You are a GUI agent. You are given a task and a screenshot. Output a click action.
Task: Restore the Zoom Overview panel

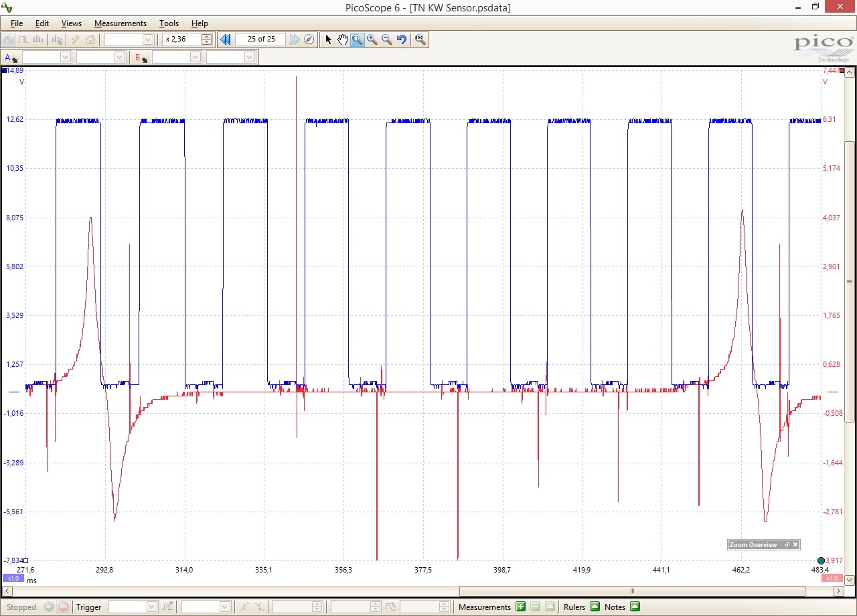[x=787, y=545]
